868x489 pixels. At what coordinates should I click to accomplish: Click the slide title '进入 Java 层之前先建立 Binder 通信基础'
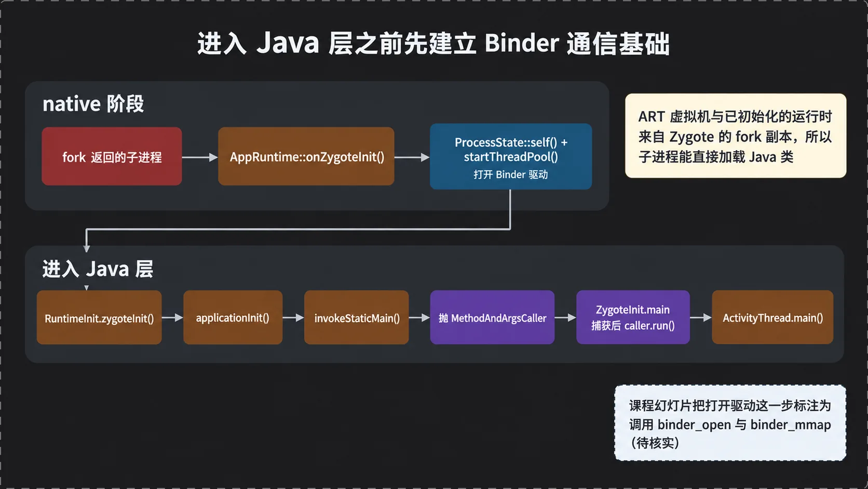(433, 43)
